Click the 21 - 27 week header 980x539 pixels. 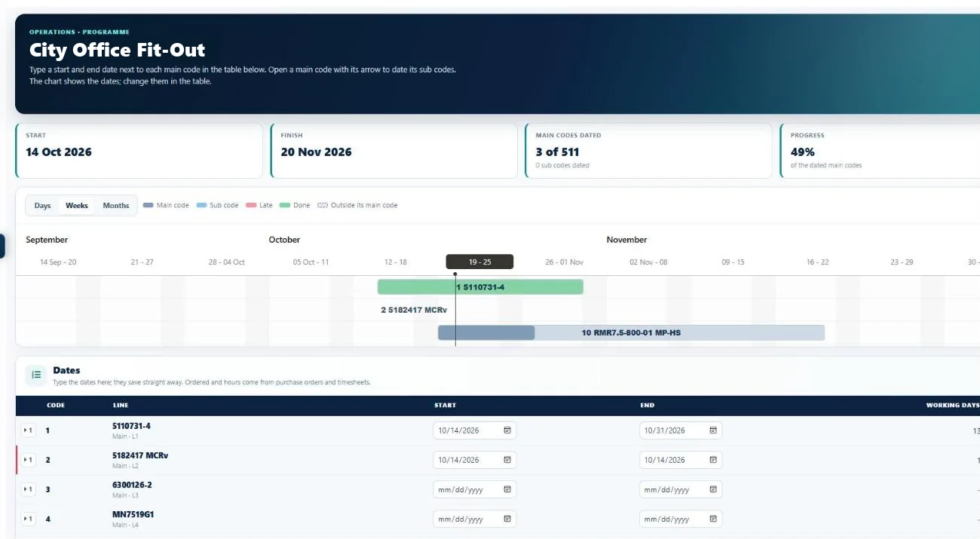[142, 262]
